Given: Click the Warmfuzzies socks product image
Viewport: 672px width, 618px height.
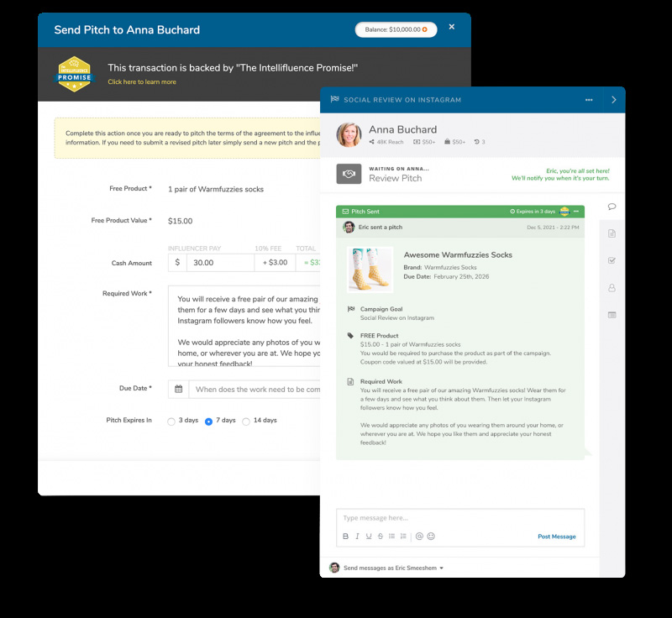Looking at the screenshot, I should 370,270.
